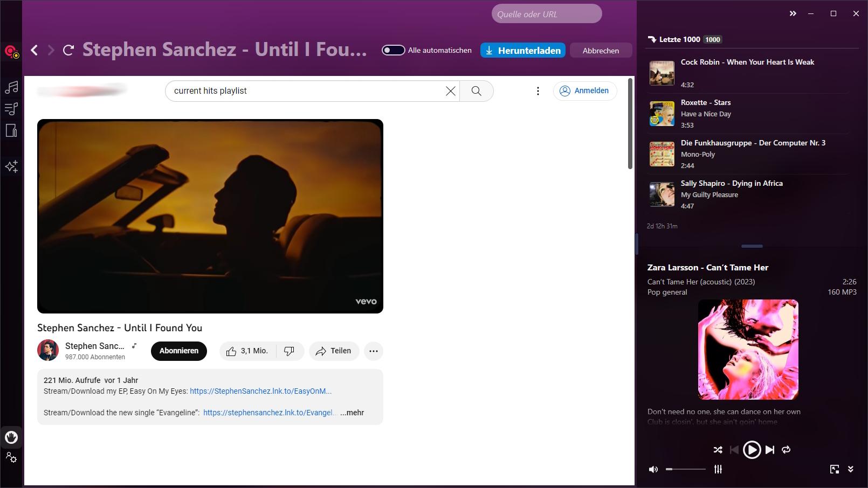
Task: Open user settings gear icon
Action: tap(11, 458)
